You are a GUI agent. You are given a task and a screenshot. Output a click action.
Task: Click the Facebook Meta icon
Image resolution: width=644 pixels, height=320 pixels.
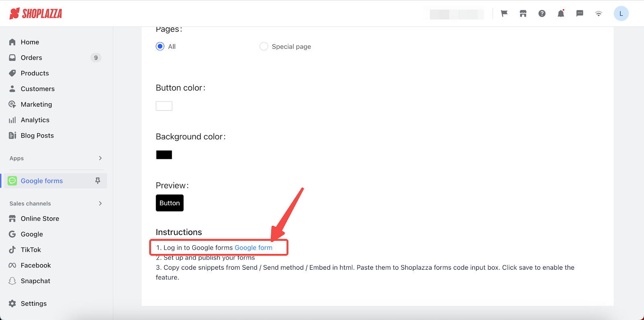click(12, 265)
